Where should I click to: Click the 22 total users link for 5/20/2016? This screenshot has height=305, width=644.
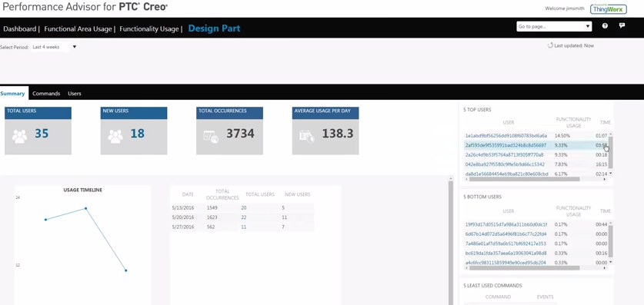pyautogui.click(x=244, y=217)
